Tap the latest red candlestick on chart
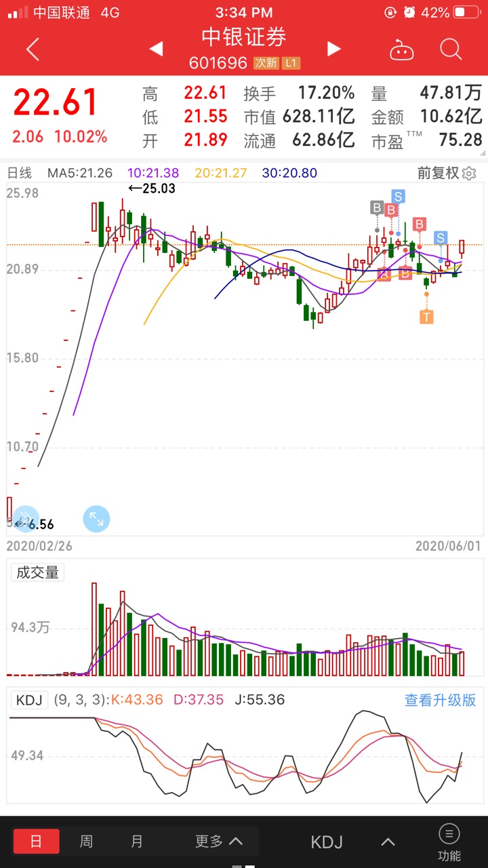488x868 pixels. point(462,248)
